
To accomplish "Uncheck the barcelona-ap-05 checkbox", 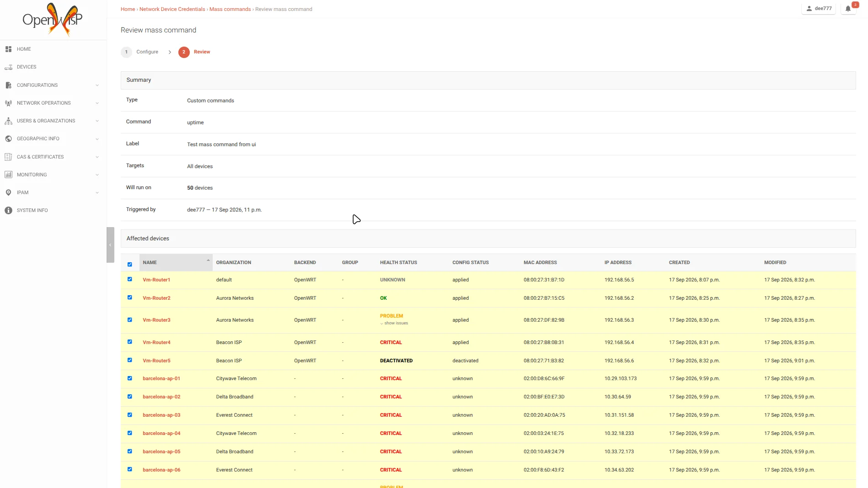I will coord(130,451).
